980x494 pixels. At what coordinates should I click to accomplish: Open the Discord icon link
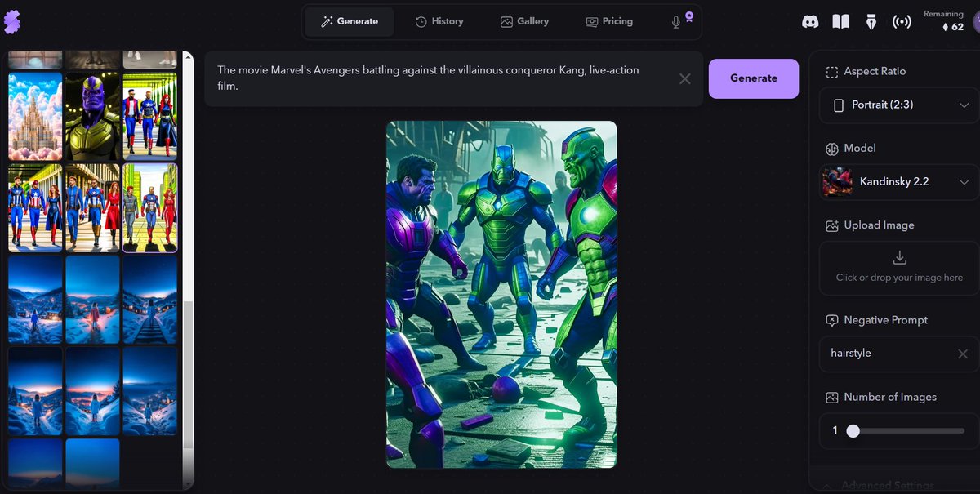click(810, 22)
